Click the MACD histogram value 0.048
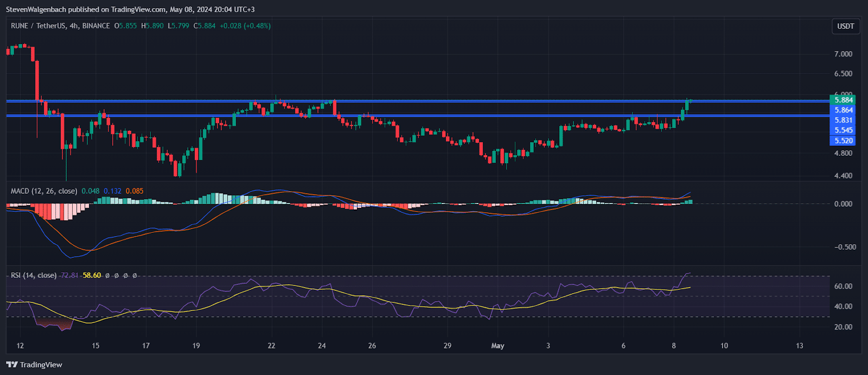This screenshot has width=868, height=375. [x=91, y=191]
